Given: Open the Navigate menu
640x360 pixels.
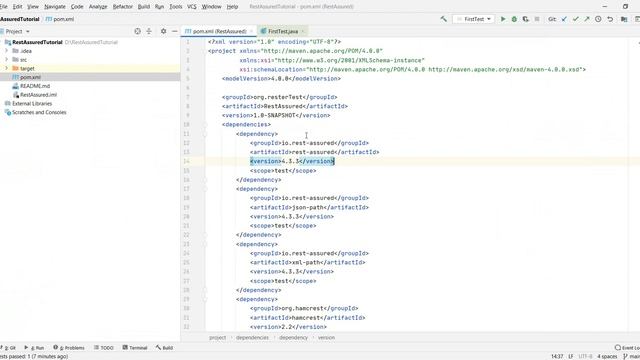Looking at the screenshot, I should tap(55, 7).
